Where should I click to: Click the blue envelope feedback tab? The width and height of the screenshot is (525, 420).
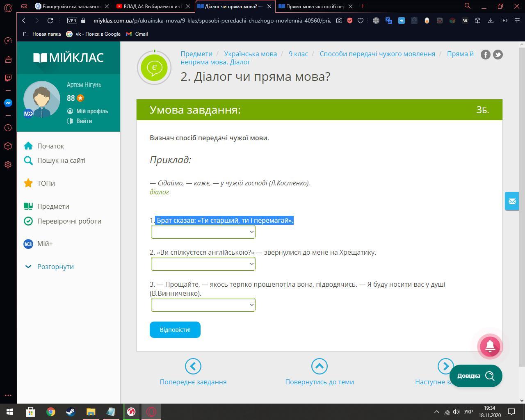coord(512,201)
